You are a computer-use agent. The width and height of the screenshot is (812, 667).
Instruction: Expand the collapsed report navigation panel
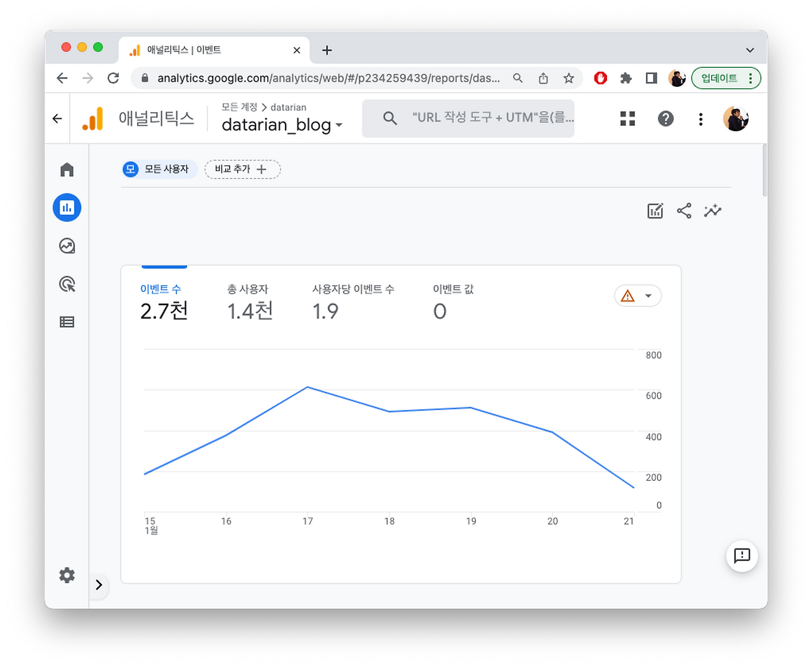tap(99, 585)
